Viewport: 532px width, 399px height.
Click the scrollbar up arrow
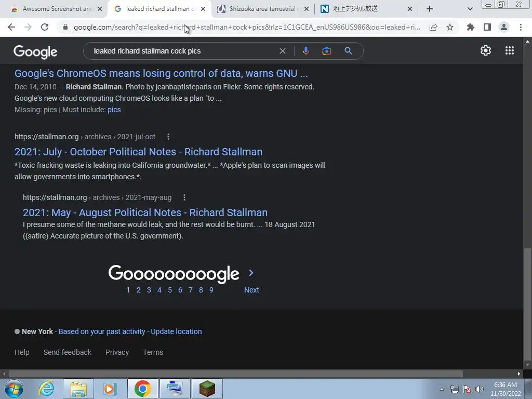pos(527,42)
